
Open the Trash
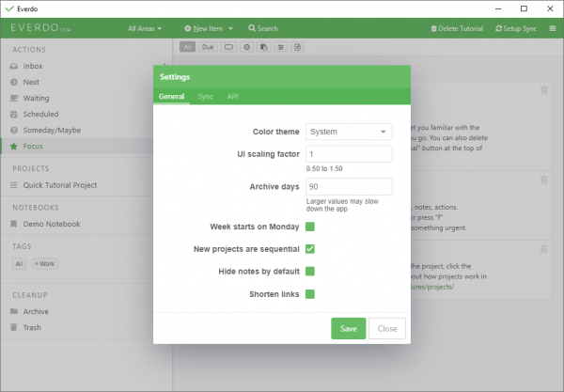(32, 328)
